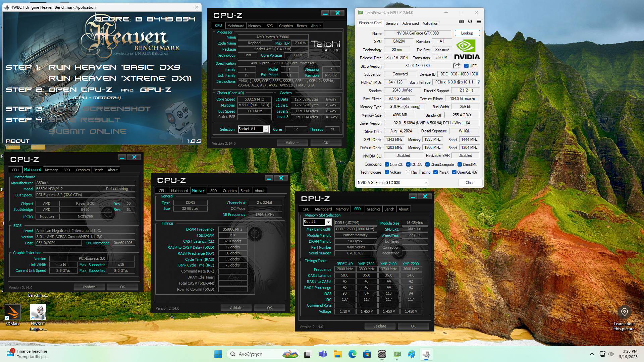Viewport: 644px width, 362px height.
Task: Open the NVIDIA GeForce GTX 980 card dropdown
Action: coord(392,183)
